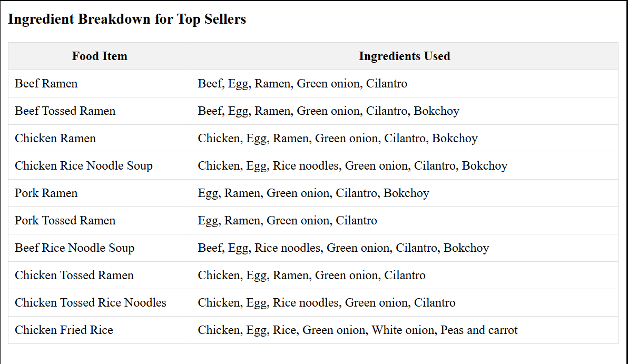This screenshot has width=628, height=364.
Task: Select the Food Item column header
Action: 100,56
